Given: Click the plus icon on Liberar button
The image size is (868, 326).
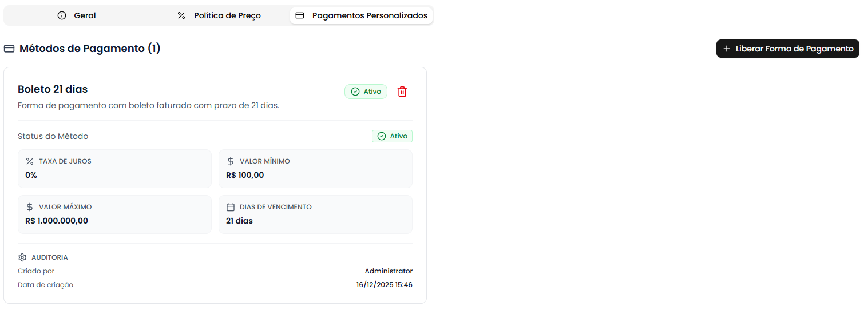Looking at the screenshot, I should point(727,49).
